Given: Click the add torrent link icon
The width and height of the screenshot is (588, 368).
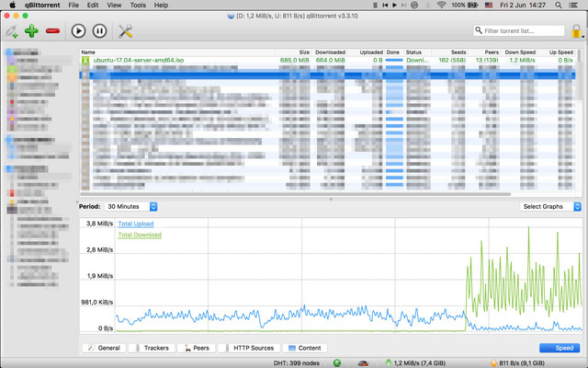Looking at the screenshot, I should (x=12, y=31).
